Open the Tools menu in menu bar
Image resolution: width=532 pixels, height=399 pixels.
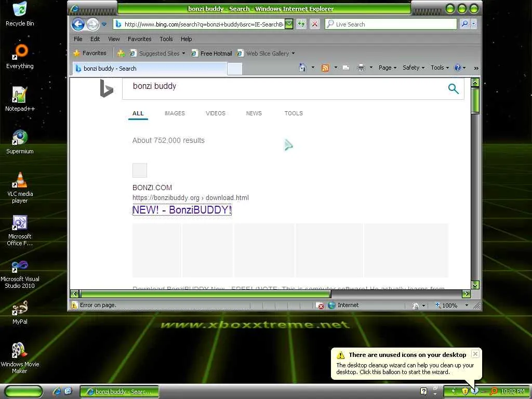[166, 39]
